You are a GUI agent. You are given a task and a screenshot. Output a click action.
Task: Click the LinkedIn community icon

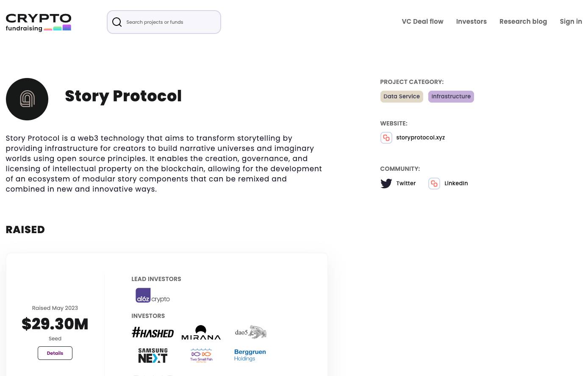click(x=434, y=183)
